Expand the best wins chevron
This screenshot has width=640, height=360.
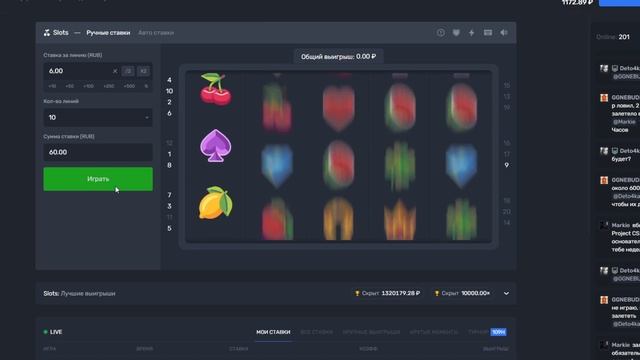[506, 293]
